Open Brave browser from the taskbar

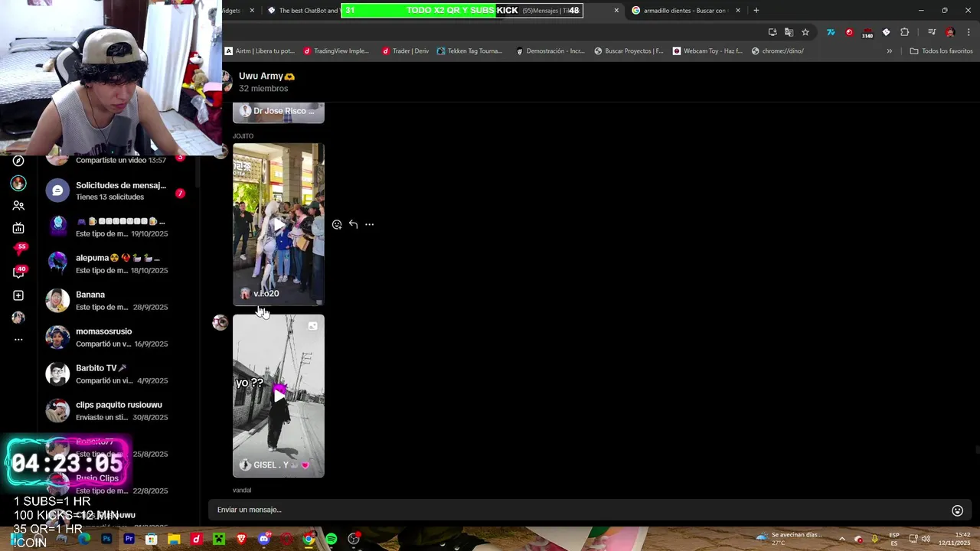242,540
